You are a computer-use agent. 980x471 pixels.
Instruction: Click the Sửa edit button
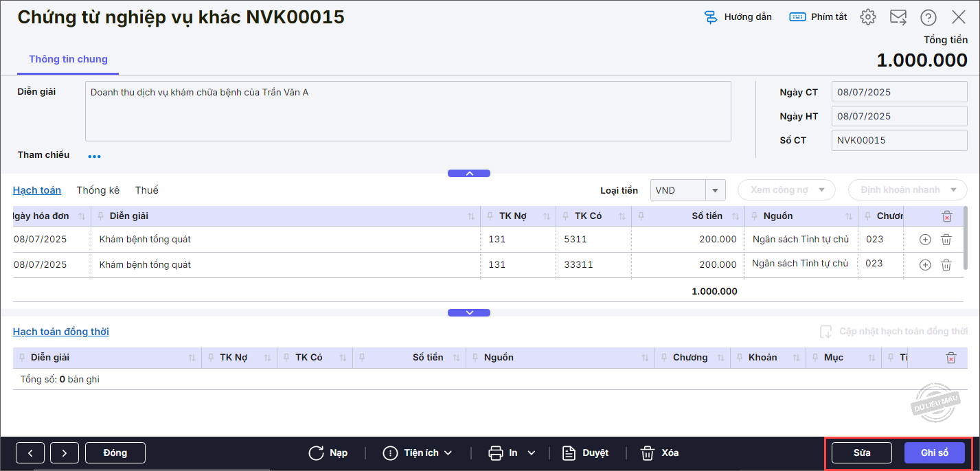[862, 452]
